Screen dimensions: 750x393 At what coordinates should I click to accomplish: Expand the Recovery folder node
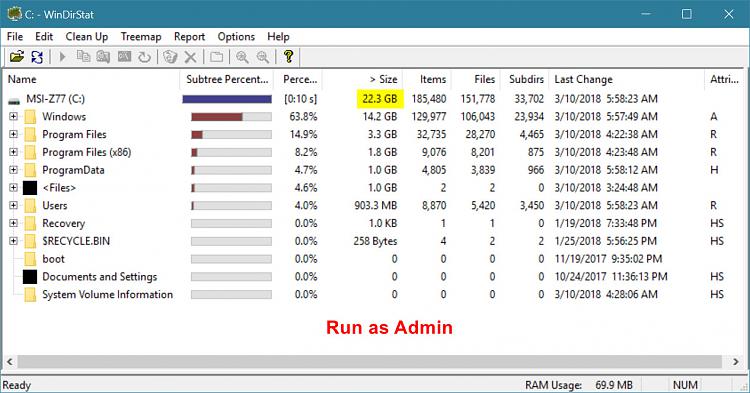[x=13, y=223]
